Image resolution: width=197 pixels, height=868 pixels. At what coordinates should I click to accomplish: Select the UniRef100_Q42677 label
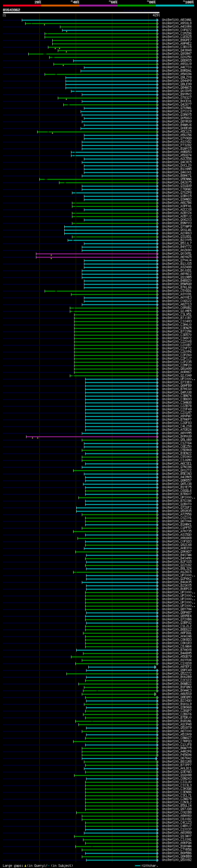[x=177, y=104]
